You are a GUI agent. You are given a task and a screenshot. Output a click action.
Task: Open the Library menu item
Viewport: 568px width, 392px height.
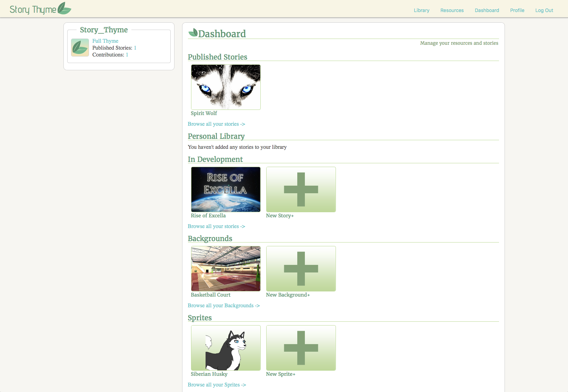(421, 10)
